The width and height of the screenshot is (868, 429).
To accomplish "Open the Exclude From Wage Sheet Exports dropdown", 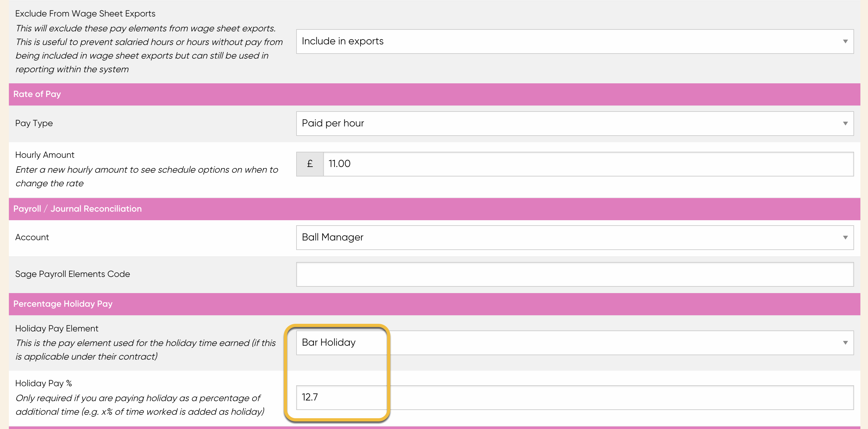I will (x=575, y=42).
